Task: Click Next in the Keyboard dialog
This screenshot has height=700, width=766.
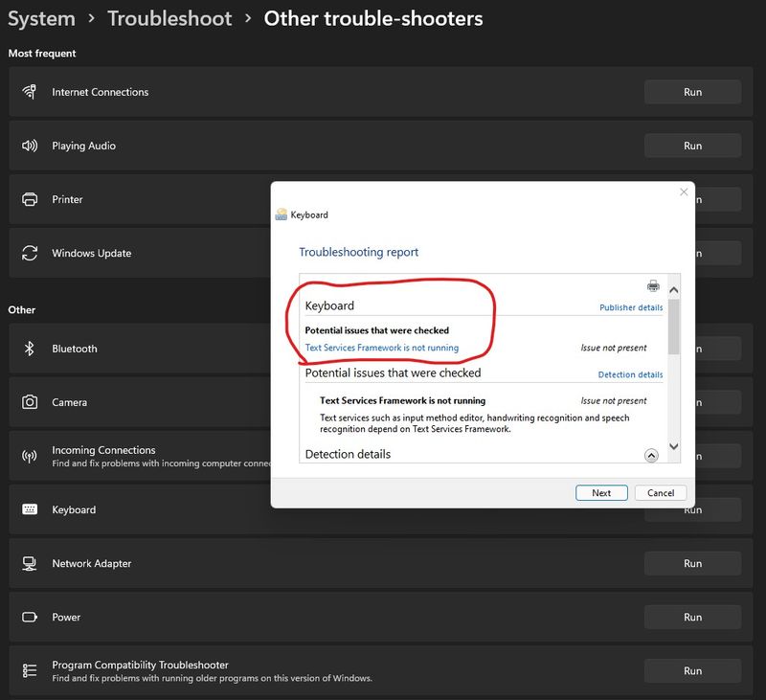Action: 601,493
